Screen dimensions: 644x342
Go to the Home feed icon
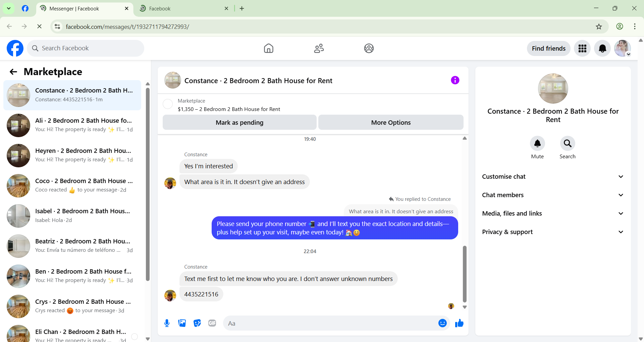(269, 48)
